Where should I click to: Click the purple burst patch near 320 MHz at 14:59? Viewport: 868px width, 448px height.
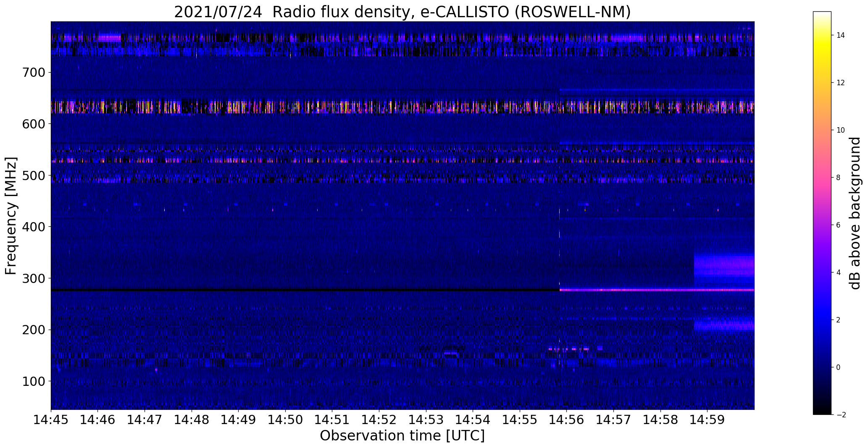pyautogui.click(x=724, y=265)
